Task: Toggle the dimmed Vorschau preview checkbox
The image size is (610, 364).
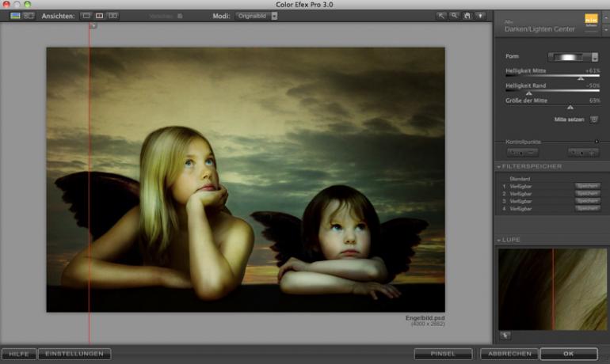Action: pos(180,16)
